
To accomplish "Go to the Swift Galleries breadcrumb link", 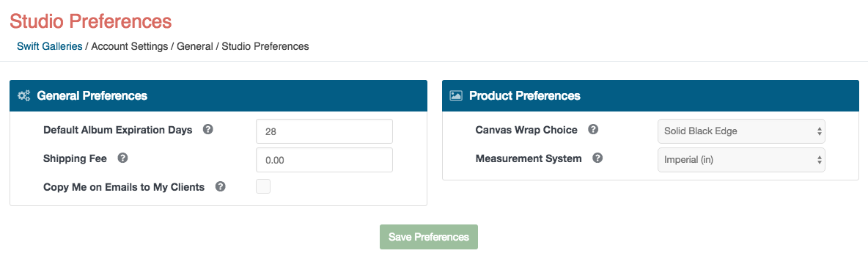I will pyautogui.click(x=50, y=46).
